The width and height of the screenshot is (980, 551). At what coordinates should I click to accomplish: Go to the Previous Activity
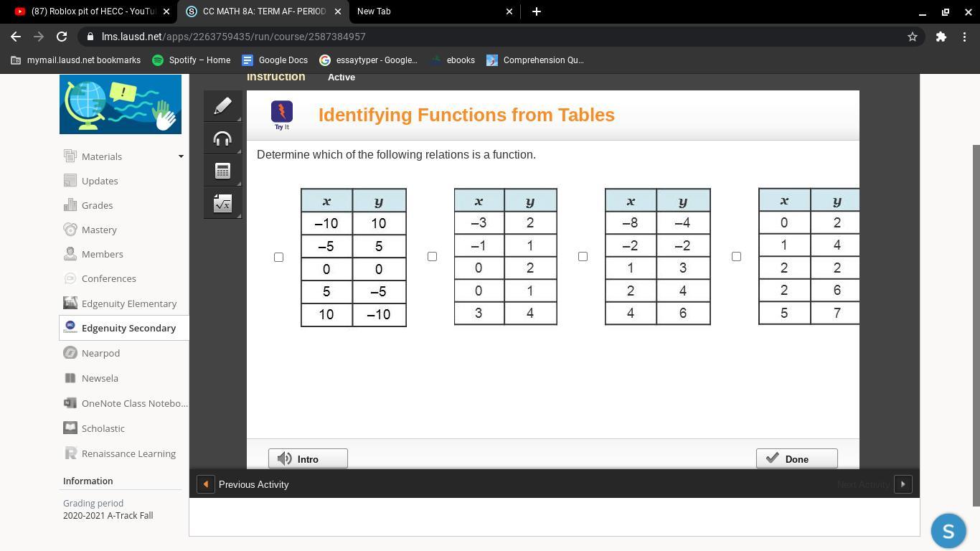tap(244, 484)
